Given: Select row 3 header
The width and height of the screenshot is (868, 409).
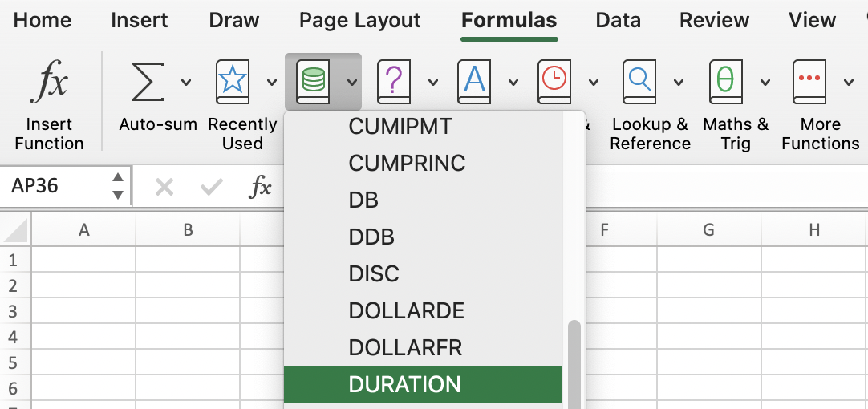Looking at the screenshot, I should tap(15, 311).
